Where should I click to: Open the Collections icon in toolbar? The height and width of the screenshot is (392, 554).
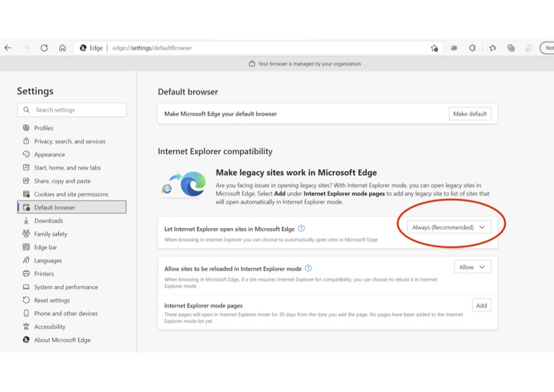pyautogui.click(x=511, y=48)
